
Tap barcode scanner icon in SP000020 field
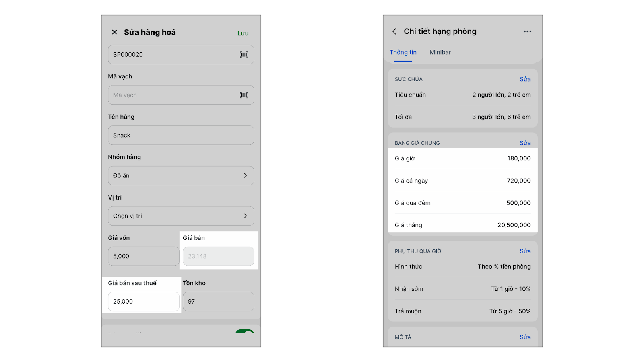tap(244, 55)
